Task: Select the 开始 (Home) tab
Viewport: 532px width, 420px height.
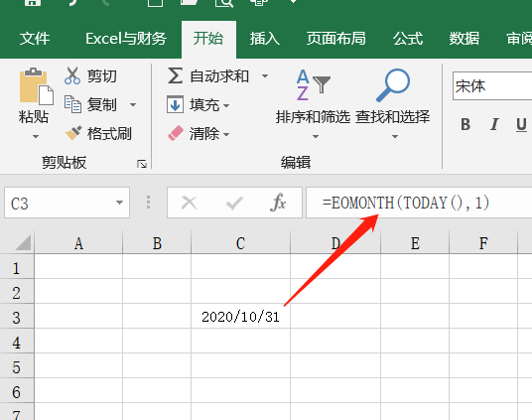Action: pyautogui.click(x=208, y=39)
